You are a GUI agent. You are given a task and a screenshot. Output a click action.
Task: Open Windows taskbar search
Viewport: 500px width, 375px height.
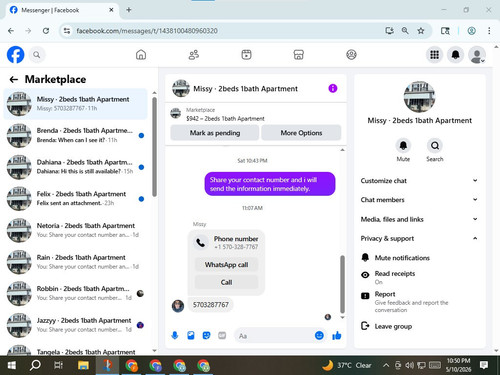point(35,365)
